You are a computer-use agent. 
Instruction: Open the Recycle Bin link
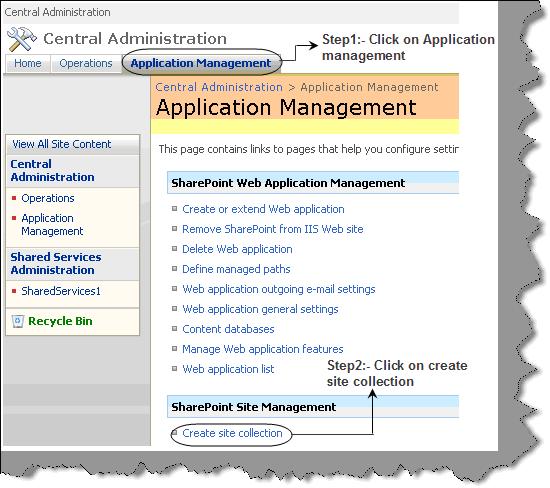[60, 321]
